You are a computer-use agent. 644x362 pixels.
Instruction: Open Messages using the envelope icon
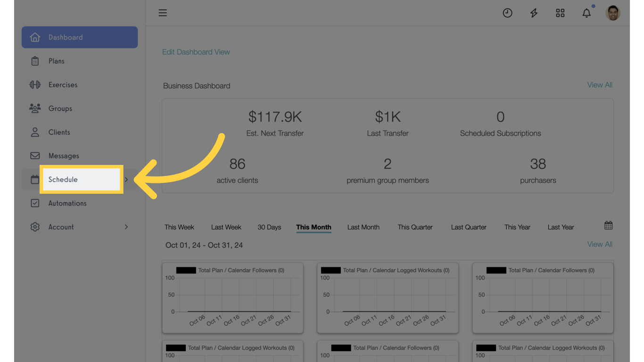(x=34, y=156)
